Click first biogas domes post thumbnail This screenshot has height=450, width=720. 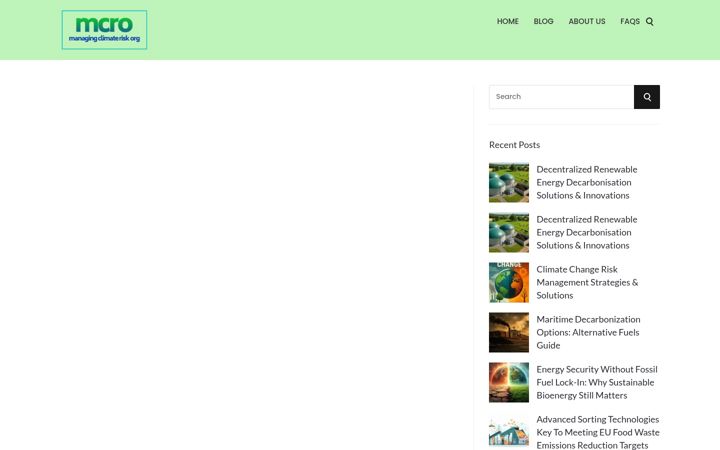coord(509,182)
